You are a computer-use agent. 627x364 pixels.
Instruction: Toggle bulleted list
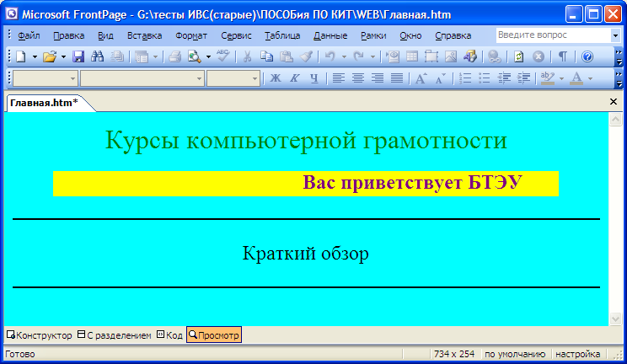[x=485, y=78]
